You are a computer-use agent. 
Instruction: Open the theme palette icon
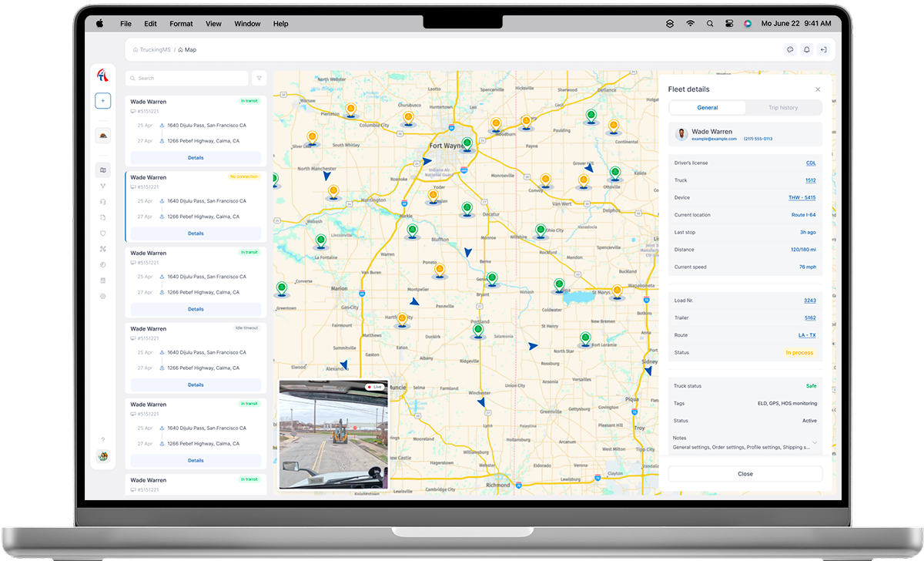point(102,265)
